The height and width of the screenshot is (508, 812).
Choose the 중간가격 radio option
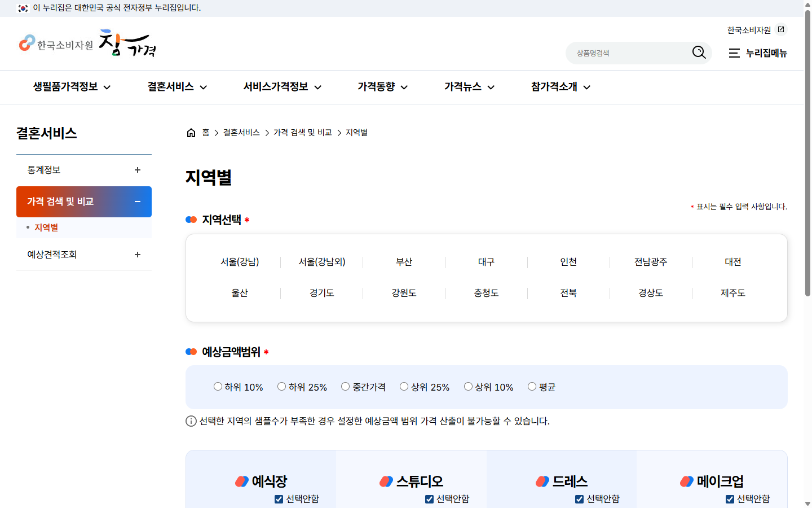[345, 387]
